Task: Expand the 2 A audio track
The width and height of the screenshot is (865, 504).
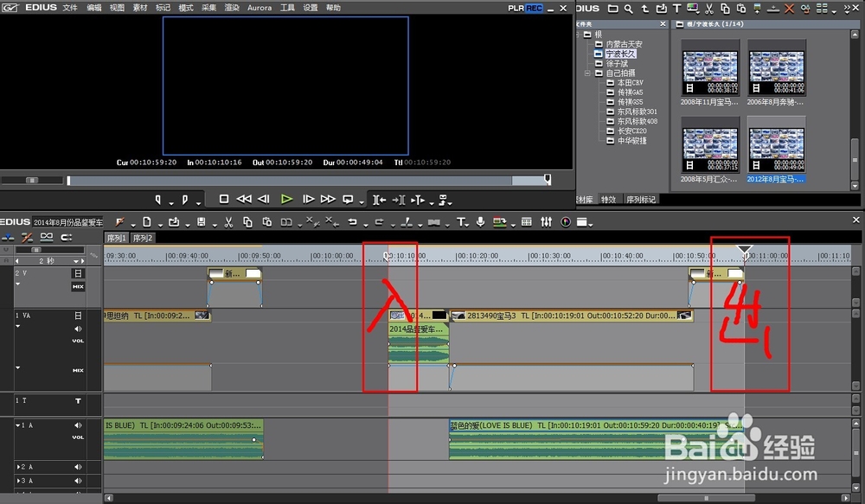Action: tap(19, 467)
